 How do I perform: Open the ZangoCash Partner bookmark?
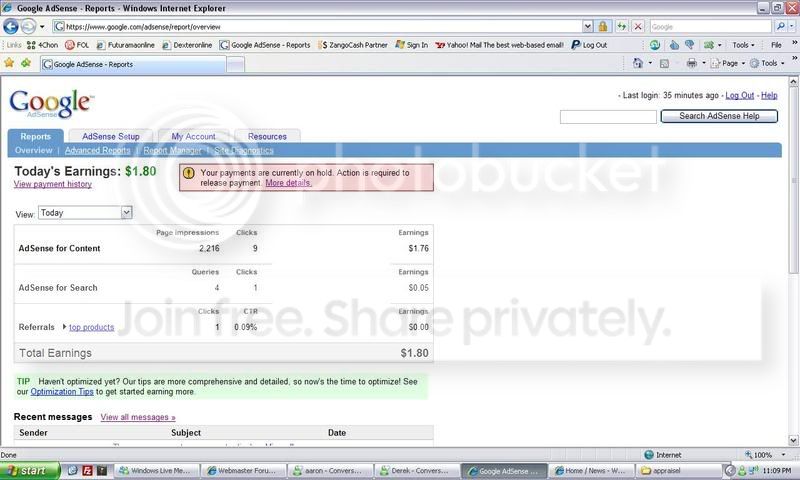[x=353, y=45]
